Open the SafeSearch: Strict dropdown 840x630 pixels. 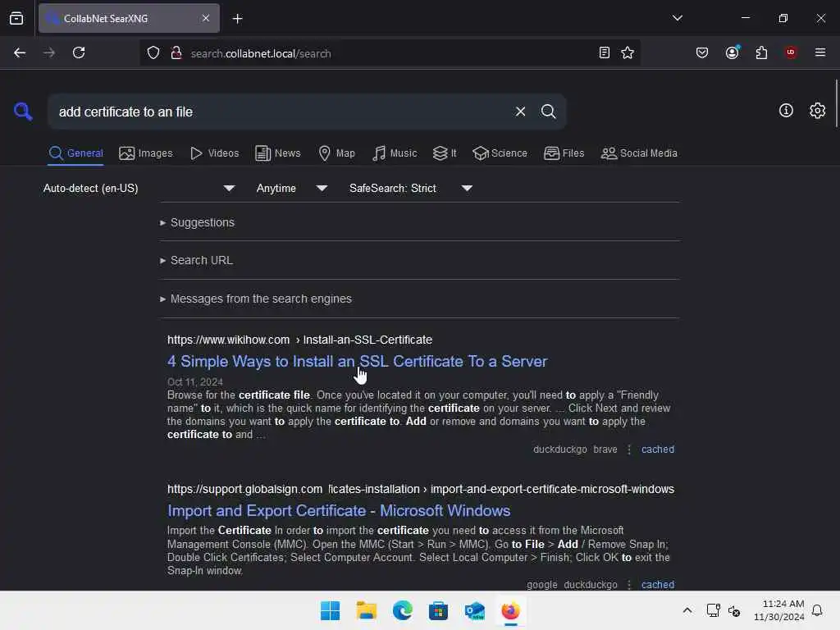click(410, 188)
